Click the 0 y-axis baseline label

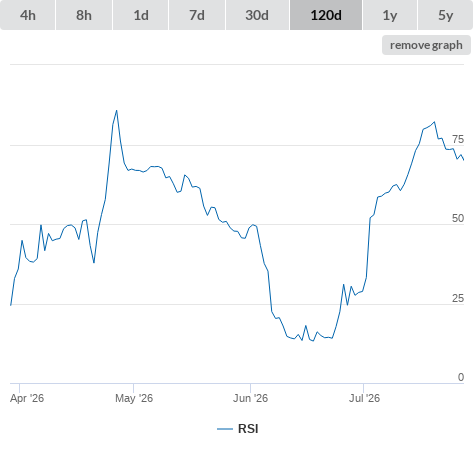click(461, 377)
